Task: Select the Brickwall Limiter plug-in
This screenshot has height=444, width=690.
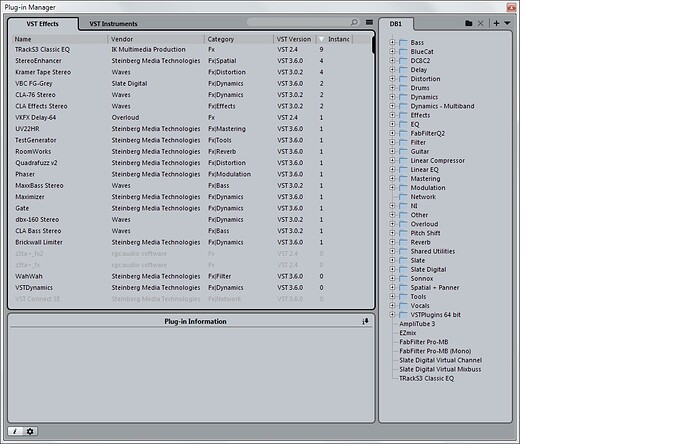Action: 192,242
